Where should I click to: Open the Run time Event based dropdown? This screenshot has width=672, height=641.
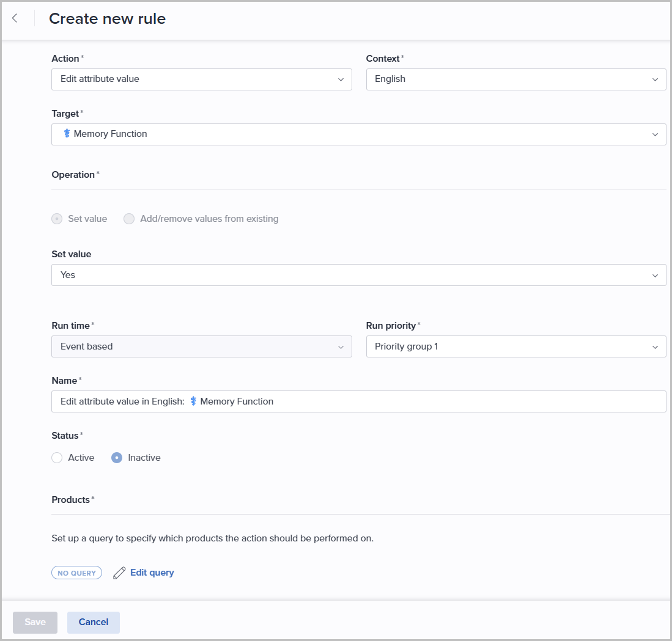point(201,346)
